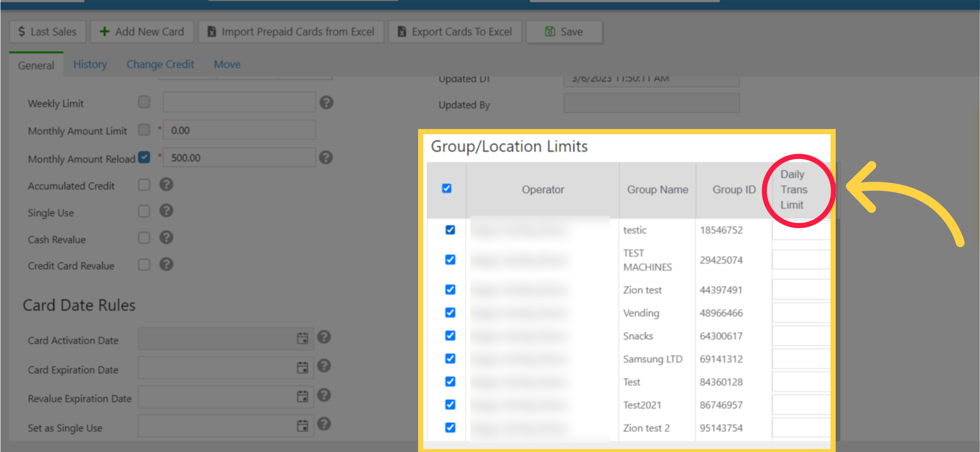Enable the Single Use checkbox
Screen dimensions: 980x452
pyautogui.click(x=144, y=211)
